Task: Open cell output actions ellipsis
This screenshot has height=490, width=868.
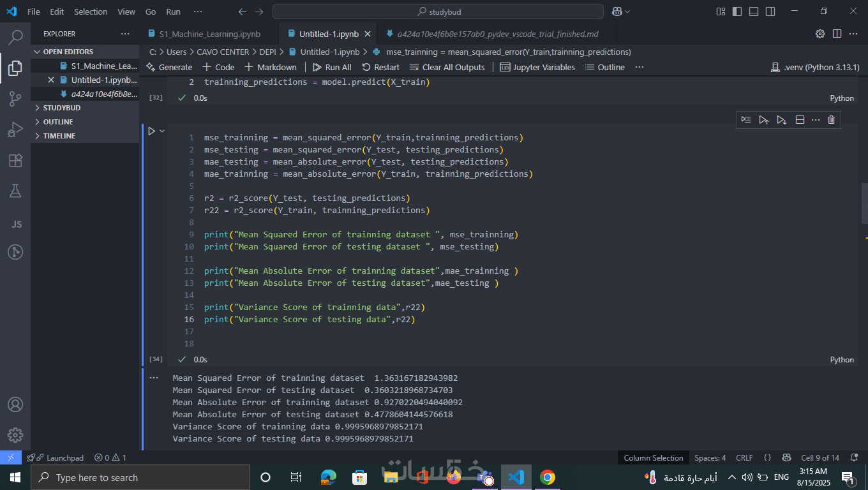Action: (x=153, y=378)
